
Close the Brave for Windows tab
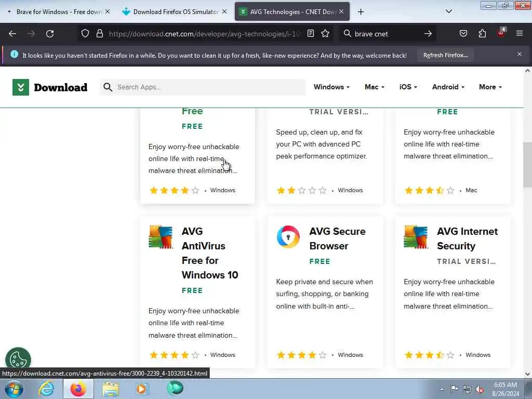108,12
